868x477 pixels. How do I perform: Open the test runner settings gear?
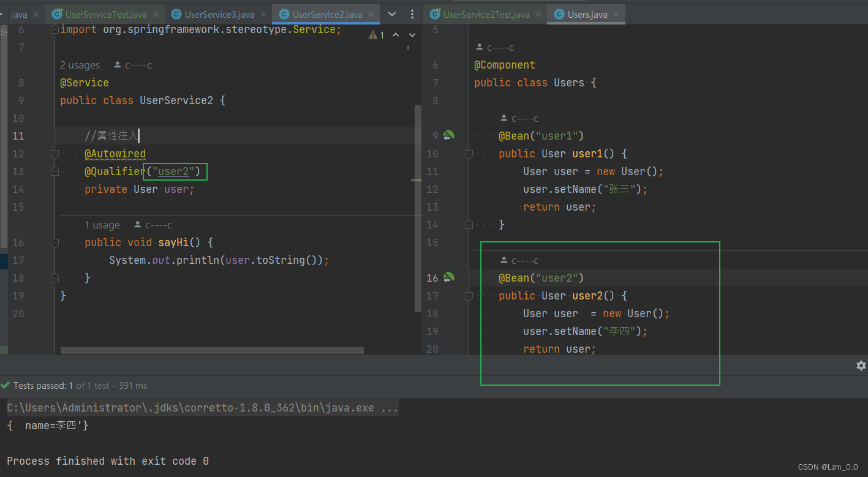861,366
